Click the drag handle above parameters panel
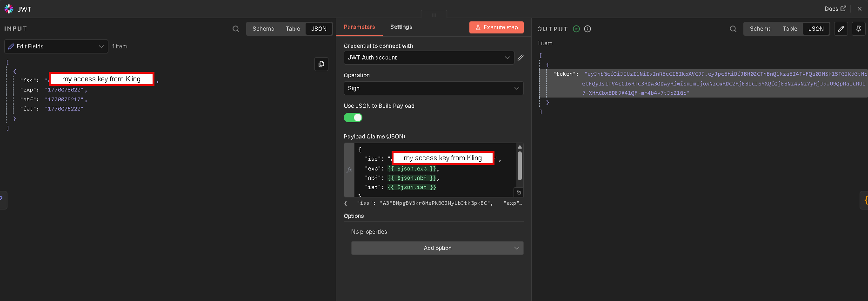 pyautogui.click(x=434, y=15)
